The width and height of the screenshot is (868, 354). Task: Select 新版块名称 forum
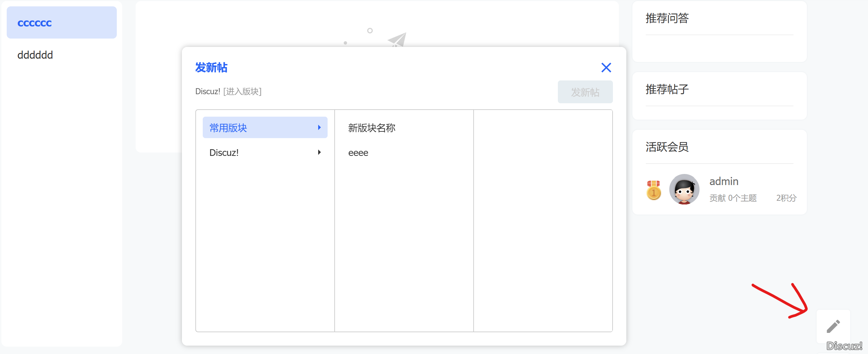(x=371, y=128)
